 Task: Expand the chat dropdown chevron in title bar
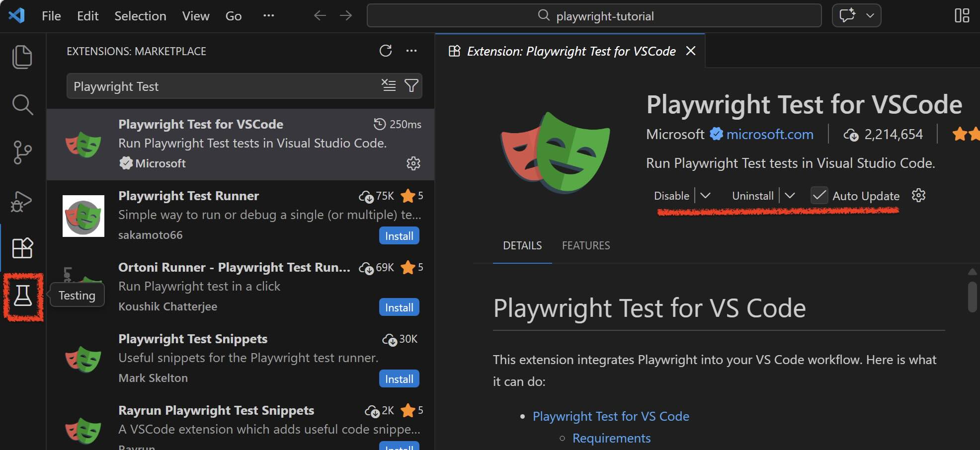tap(870, 15)
